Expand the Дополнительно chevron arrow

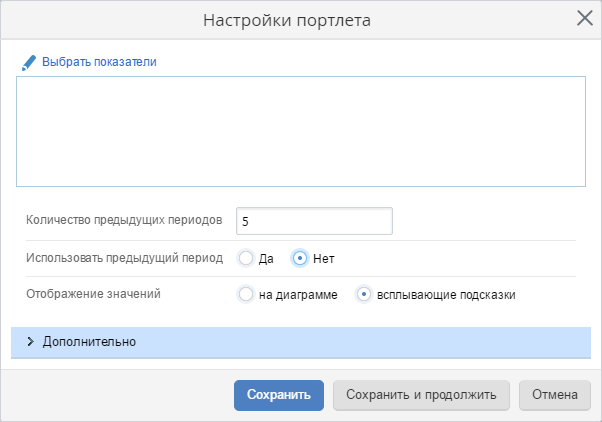point(30,341)
